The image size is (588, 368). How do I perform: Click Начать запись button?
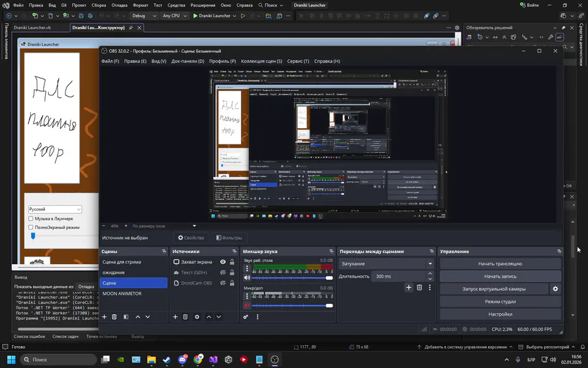coord(500,276)
